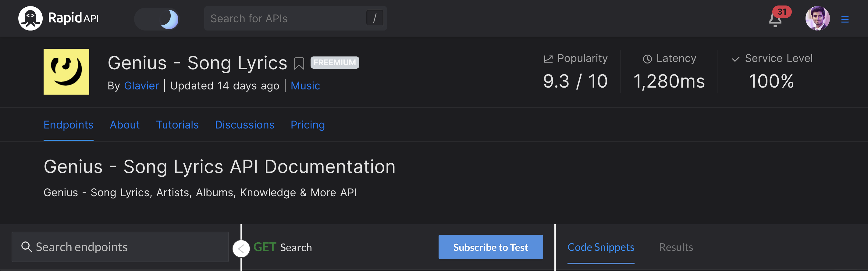The image size is (868, 271).
Task: Select the Endpoints tab
Action: coord(68,125)
